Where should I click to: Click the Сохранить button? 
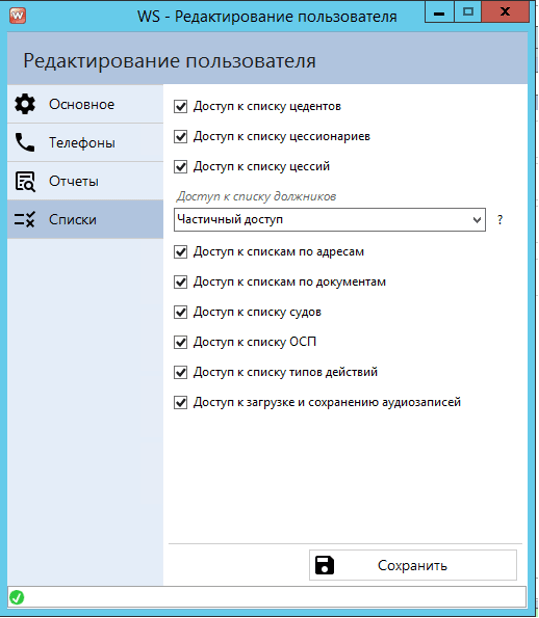point(413,565)
